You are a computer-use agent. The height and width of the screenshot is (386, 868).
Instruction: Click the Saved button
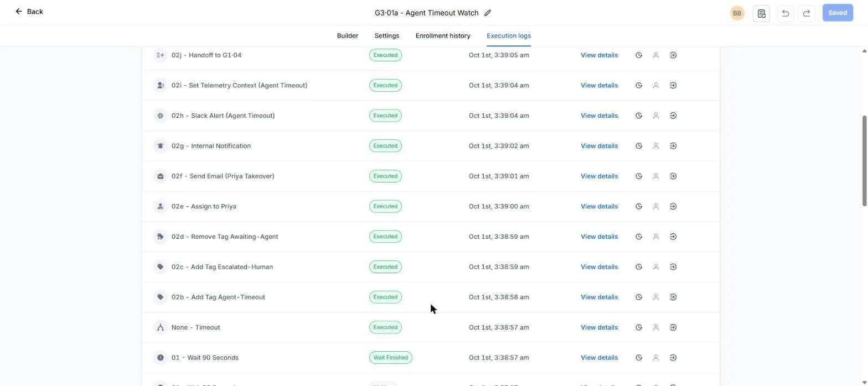[838, 13]
